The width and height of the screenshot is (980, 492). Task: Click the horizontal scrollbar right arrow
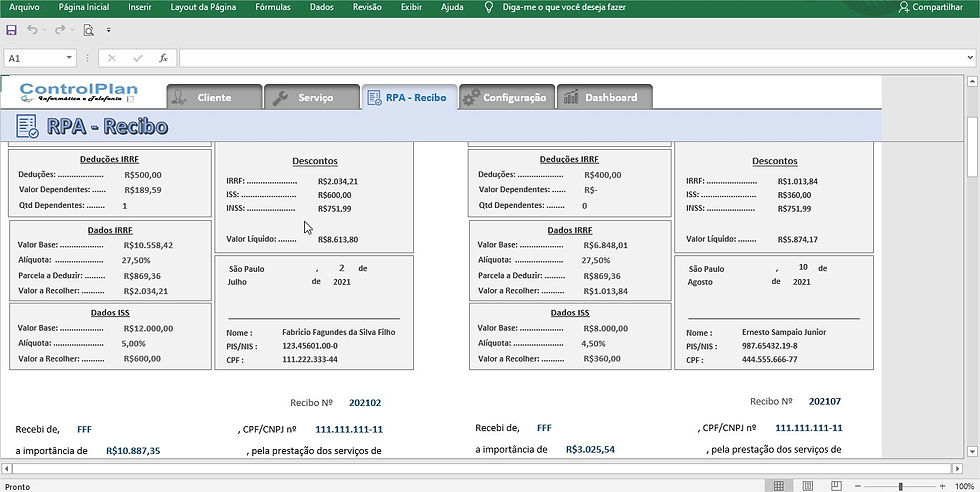coord(957,468)
